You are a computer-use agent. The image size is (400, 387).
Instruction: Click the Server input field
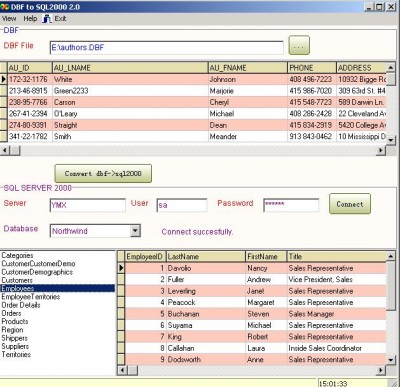[88, 205]
